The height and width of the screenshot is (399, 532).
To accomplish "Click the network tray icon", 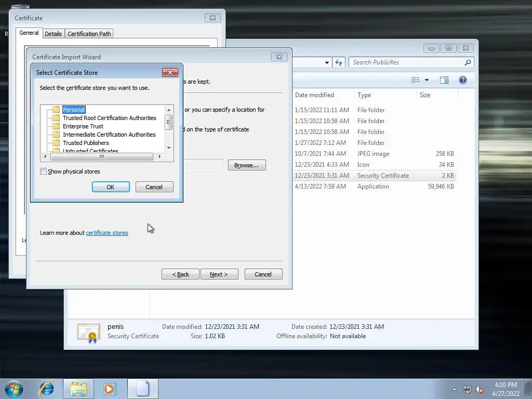I will tap(467, 389).
